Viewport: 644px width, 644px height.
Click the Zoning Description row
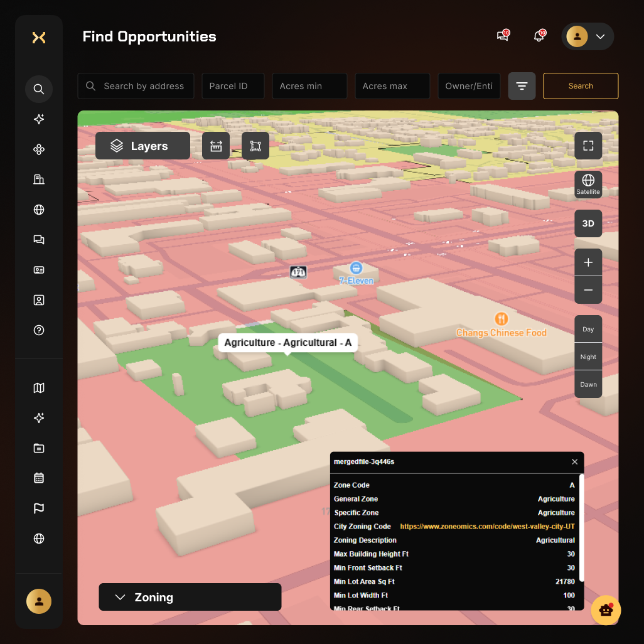tap(454, 540)
